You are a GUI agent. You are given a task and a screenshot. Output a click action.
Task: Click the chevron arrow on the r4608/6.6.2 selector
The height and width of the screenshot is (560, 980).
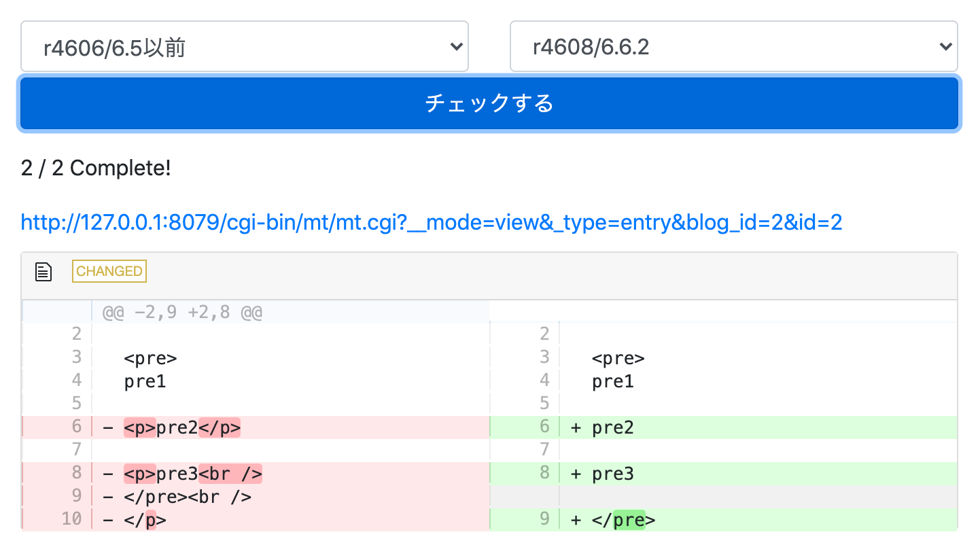[945, 46]
